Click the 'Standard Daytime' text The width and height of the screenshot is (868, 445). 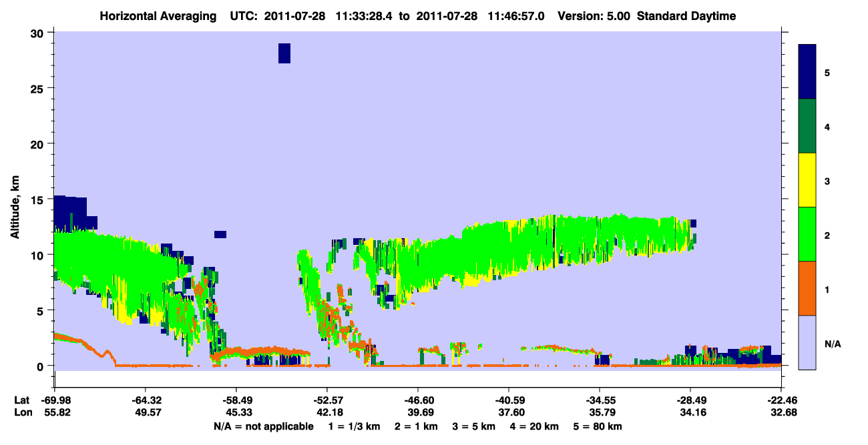tap(686, 16)
